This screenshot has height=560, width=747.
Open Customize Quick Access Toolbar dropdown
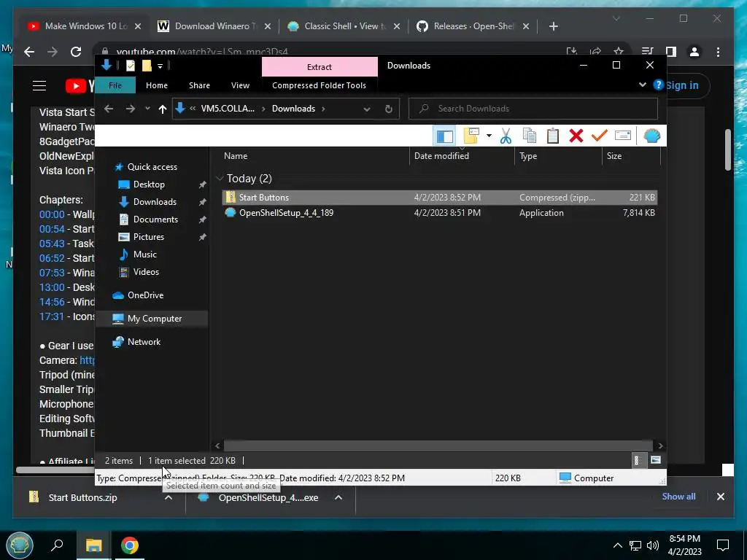160,66
